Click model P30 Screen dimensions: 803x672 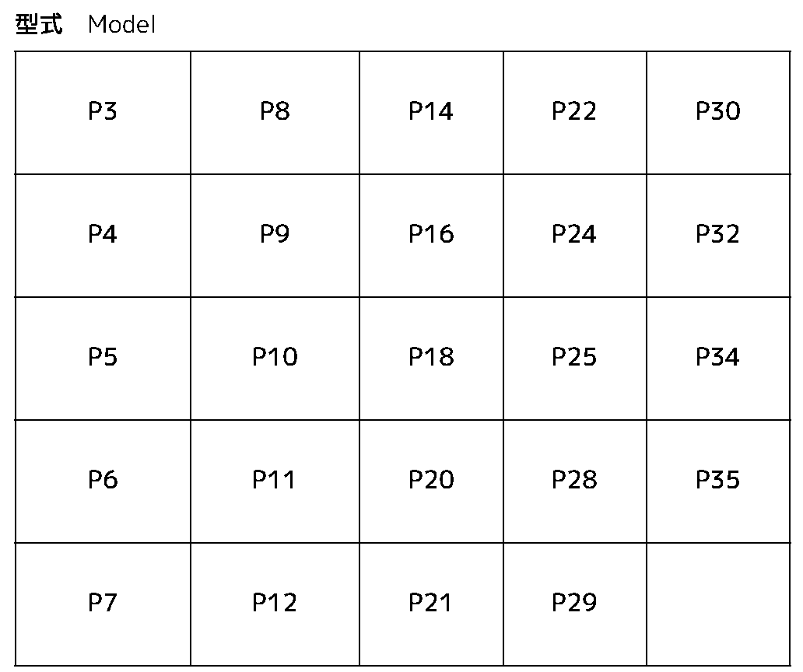718,112
